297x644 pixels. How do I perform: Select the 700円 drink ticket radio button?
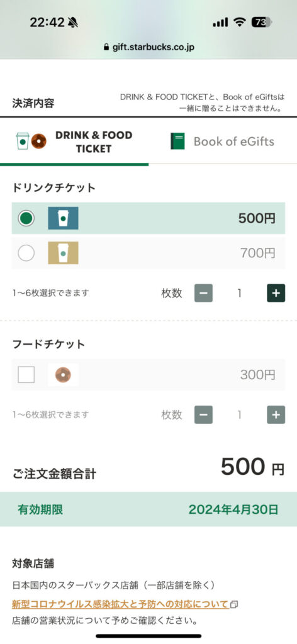point(26,253)
